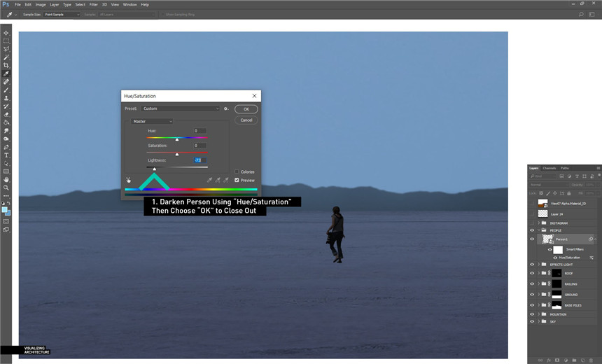Click the on-image adjustment hand icon

point(129,180)
